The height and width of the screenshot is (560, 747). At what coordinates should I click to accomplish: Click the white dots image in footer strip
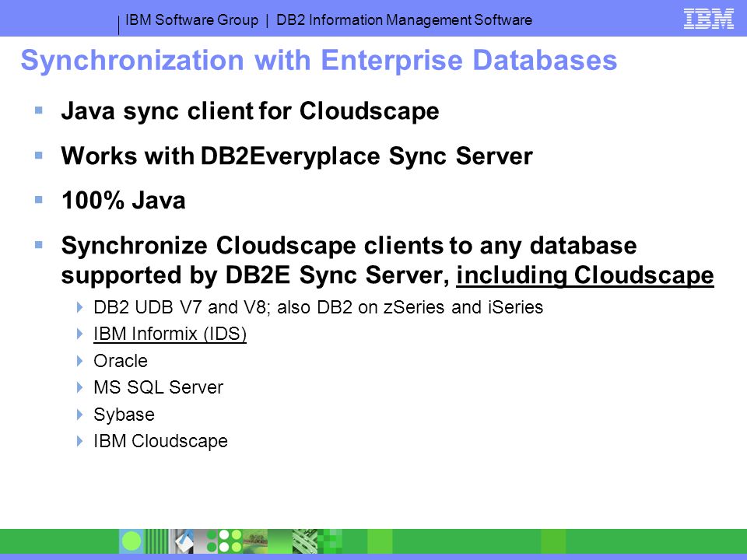(x=230, y=541)
